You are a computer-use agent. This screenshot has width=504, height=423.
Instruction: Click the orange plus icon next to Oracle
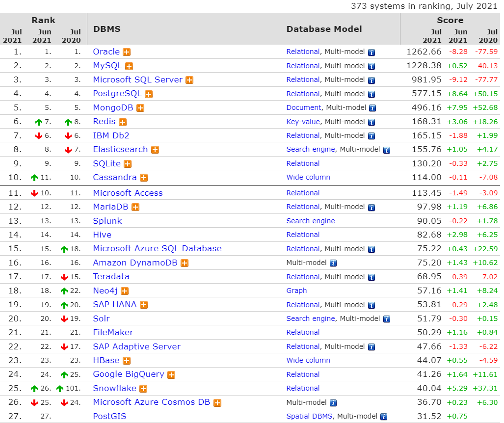127,52
